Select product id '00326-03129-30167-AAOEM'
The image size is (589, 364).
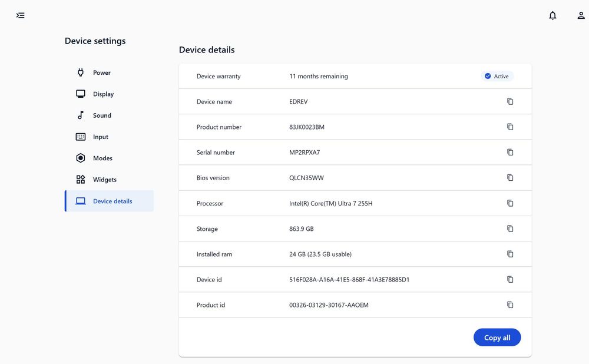(329, 305)
